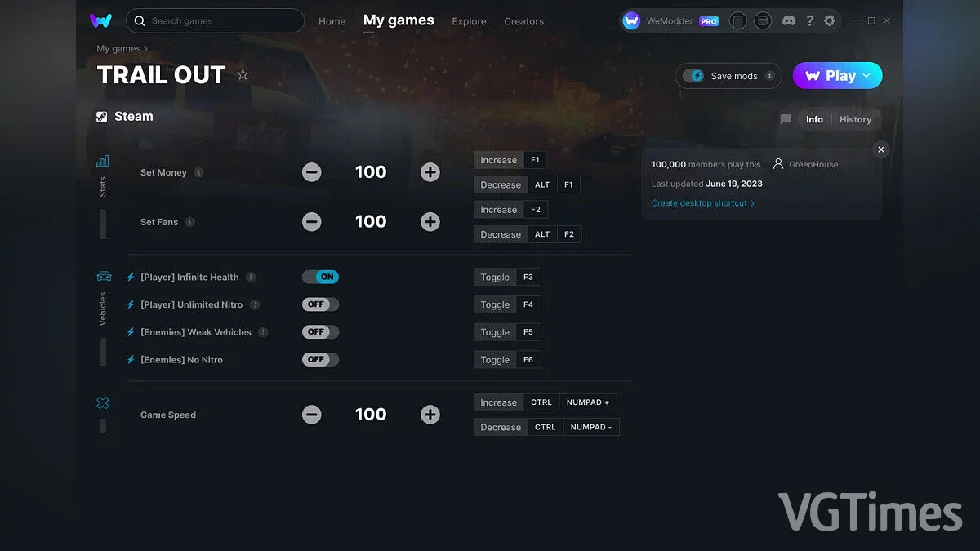Expand the Play button dropdown arrow
Screen dimensions: 980x551
(x=866, y=76)
